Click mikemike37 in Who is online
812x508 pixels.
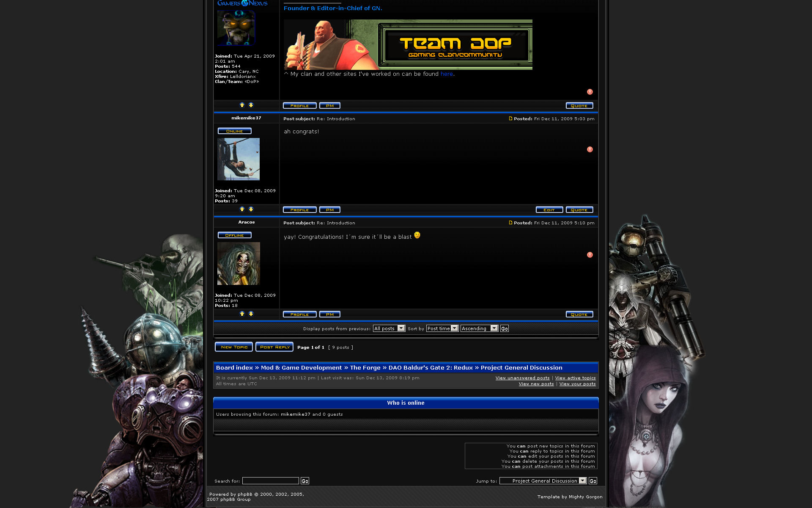[296, 414]
